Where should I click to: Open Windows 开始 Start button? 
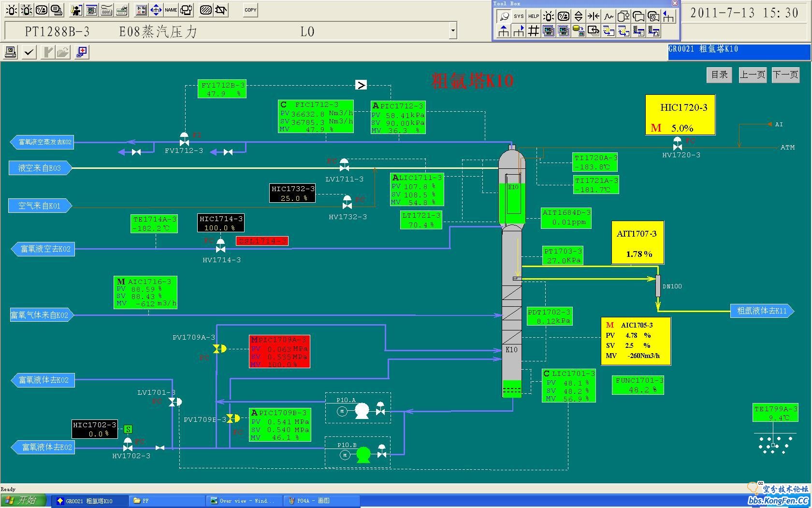24,500
